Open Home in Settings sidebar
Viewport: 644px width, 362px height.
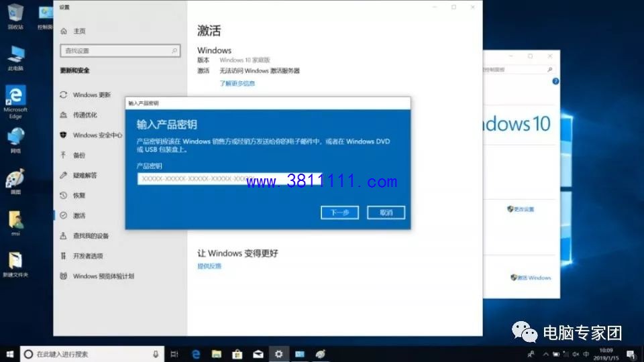click(x=73, y=32)
